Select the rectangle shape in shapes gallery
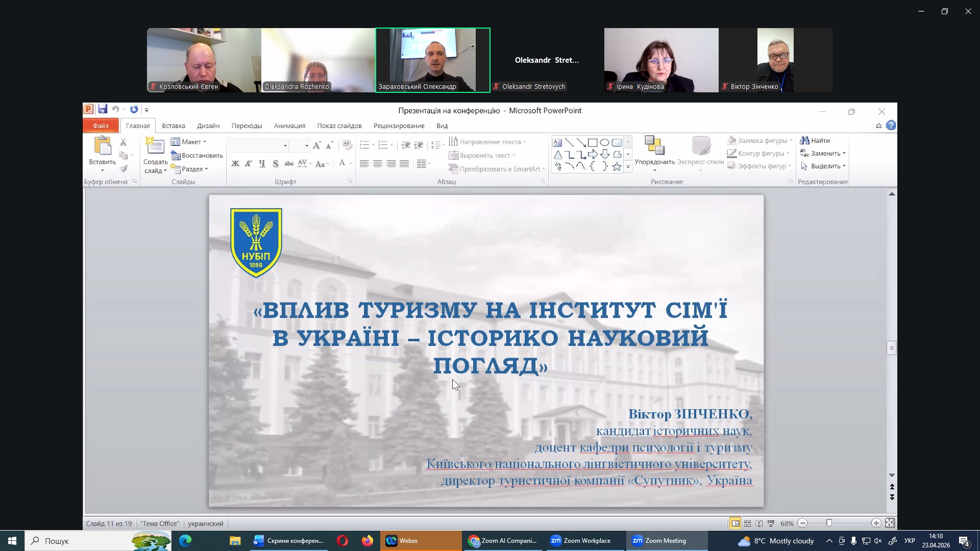Screen dimensions: 980x551 point(593,143)
